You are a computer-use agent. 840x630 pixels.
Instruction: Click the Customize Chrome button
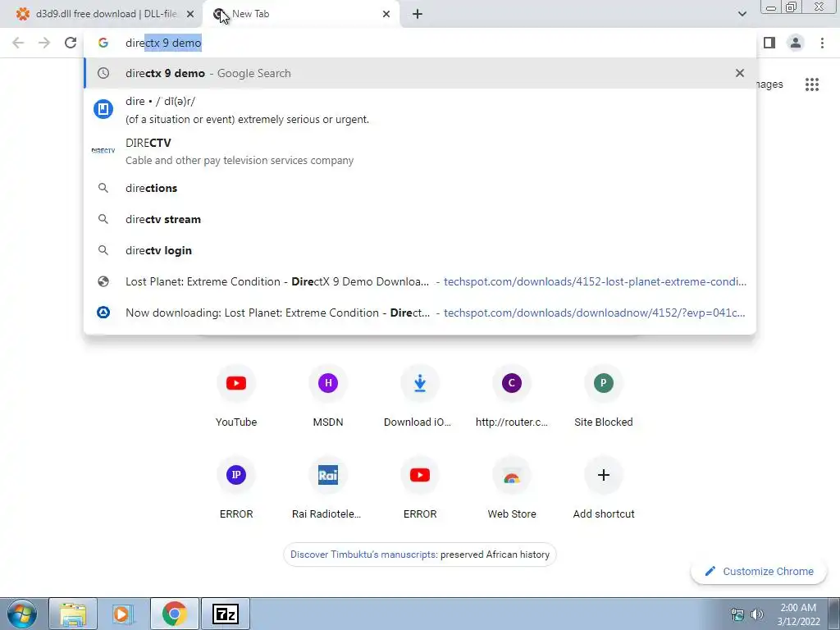point(759,571)
